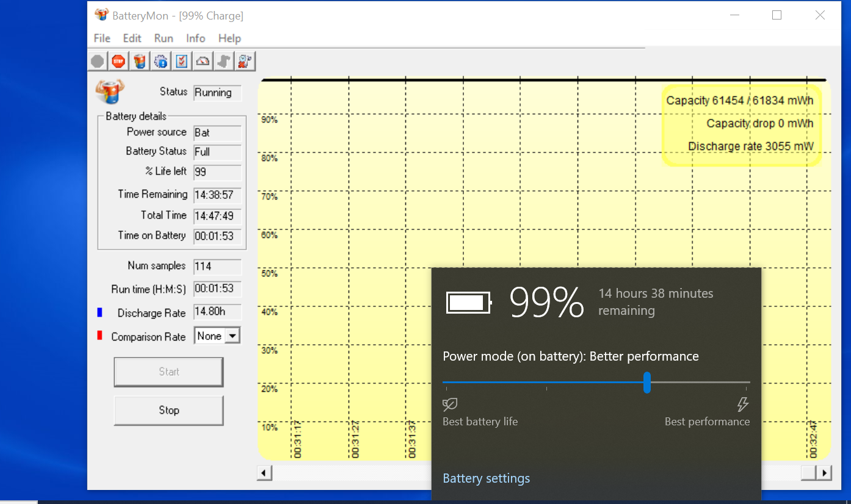This screenshot has width=851, height=504.
Task: Click the power mode slider handle
Action: [x=646, y=383]
